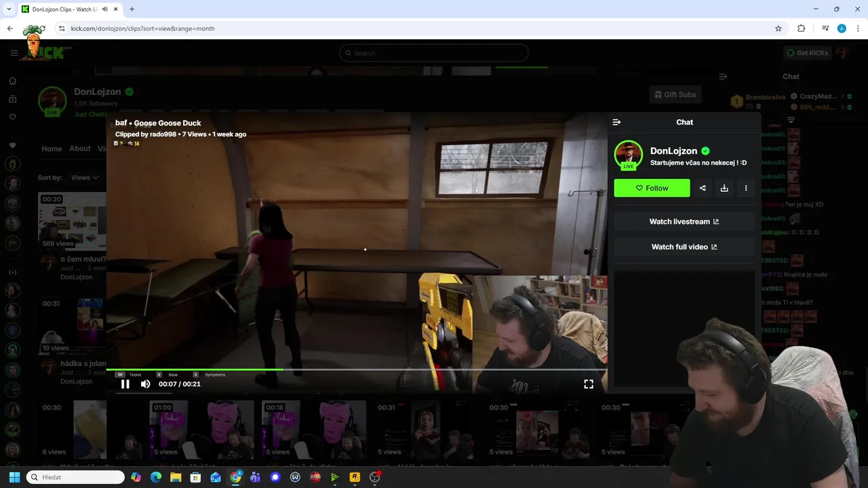The height and width of the screenshot is (488, 868).
Task: Open Watch livestream link
Action: 684,222
